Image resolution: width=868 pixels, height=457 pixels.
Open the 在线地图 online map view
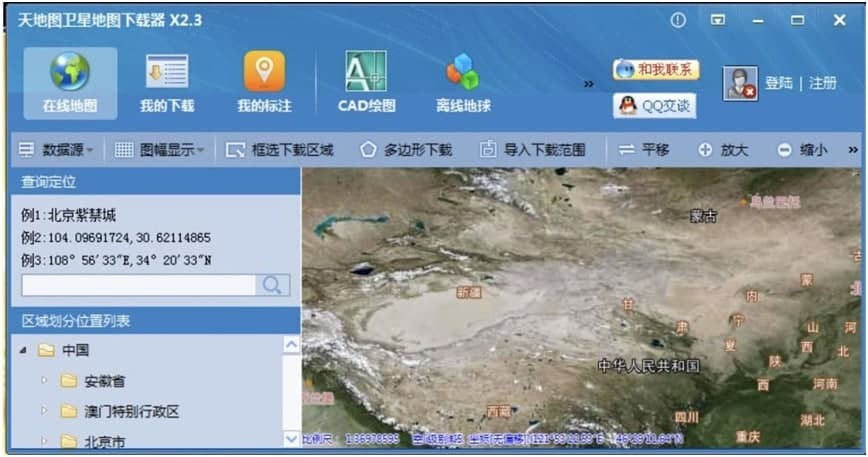[70, 83]
